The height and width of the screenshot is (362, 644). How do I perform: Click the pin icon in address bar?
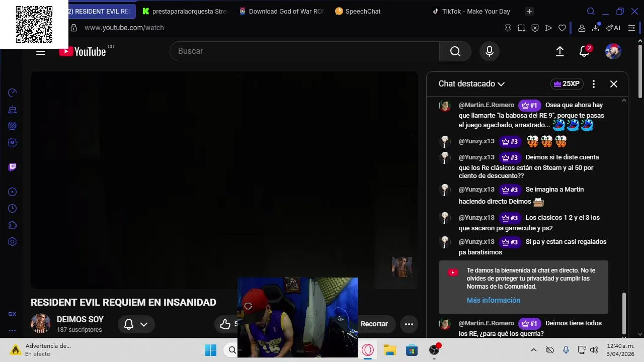pos(508,28)
